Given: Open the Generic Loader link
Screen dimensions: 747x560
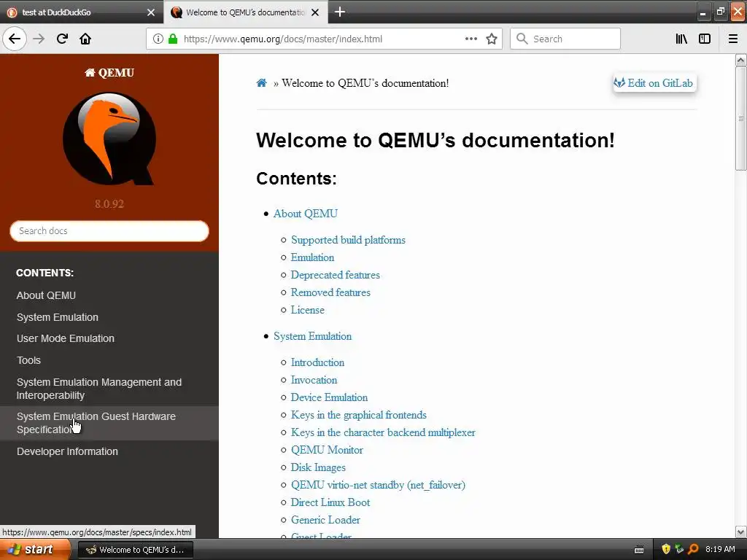Looking at the screenshot, I should point(325,520).
